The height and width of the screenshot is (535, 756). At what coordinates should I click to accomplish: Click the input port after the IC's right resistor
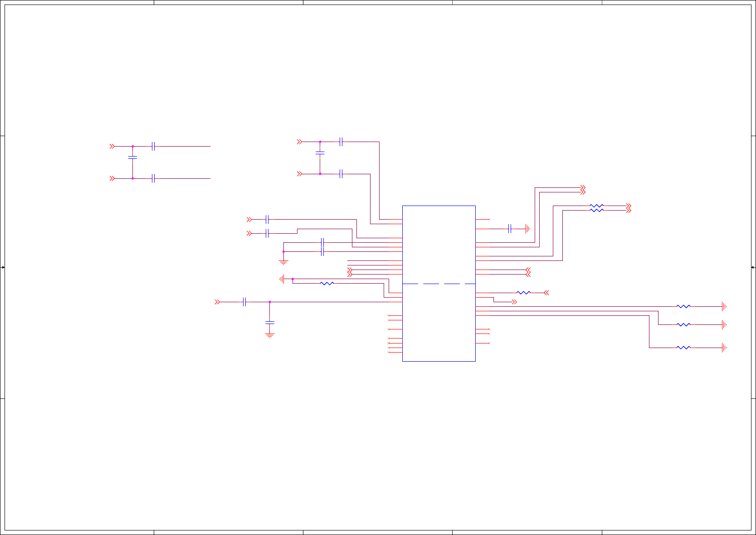[546, 293]
